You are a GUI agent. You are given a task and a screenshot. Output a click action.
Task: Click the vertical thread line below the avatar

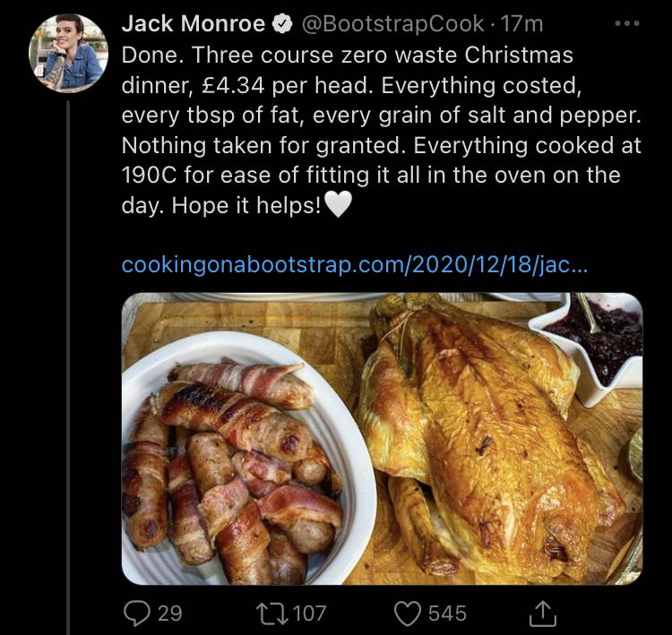click(68, 367)
